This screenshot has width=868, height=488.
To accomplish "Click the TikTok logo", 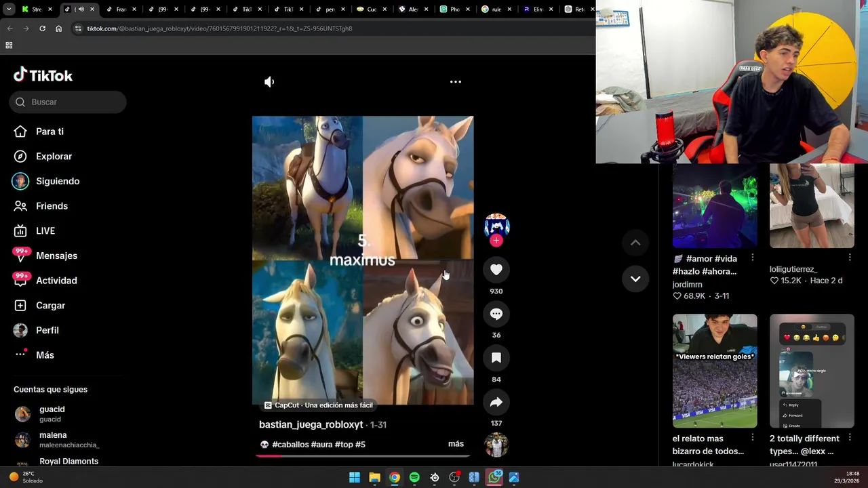I will 43,75.
